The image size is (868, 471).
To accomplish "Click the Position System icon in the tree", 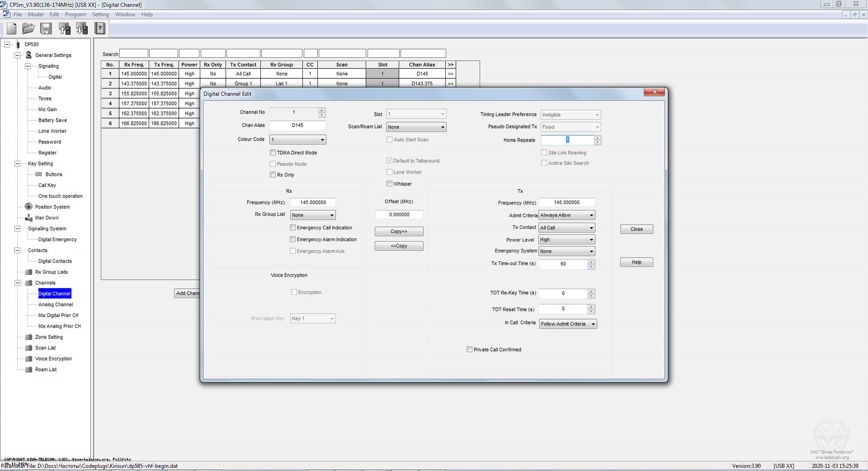I will click(x=28, y=207).
